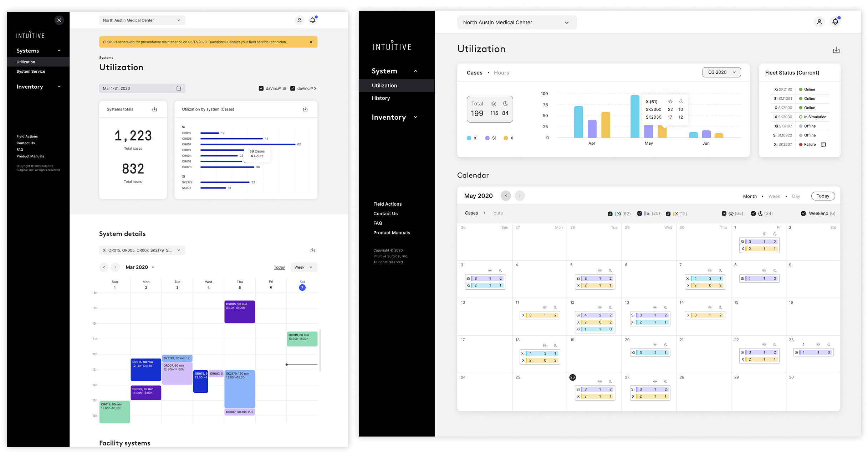This screenshot has width=868, height=454.
Task: Open the Q3 2020 dropdown
Action: [x=721, y=72]
